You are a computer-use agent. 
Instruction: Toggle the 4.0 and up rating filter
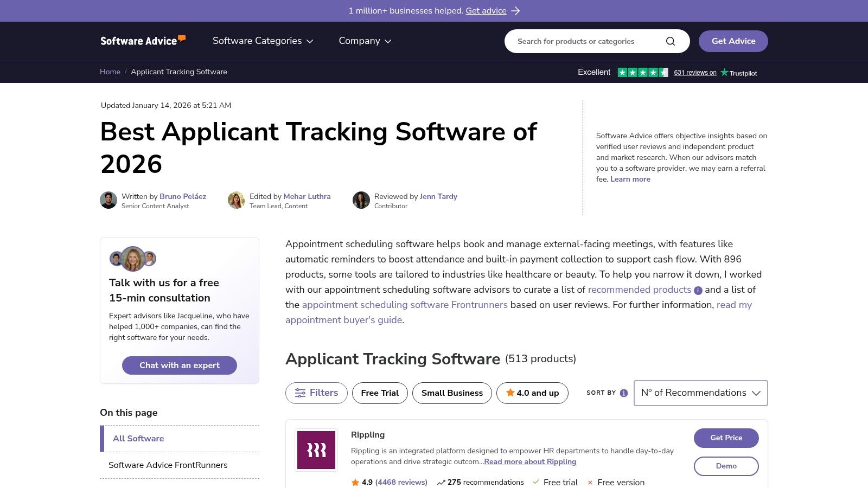tap(532, 393)
